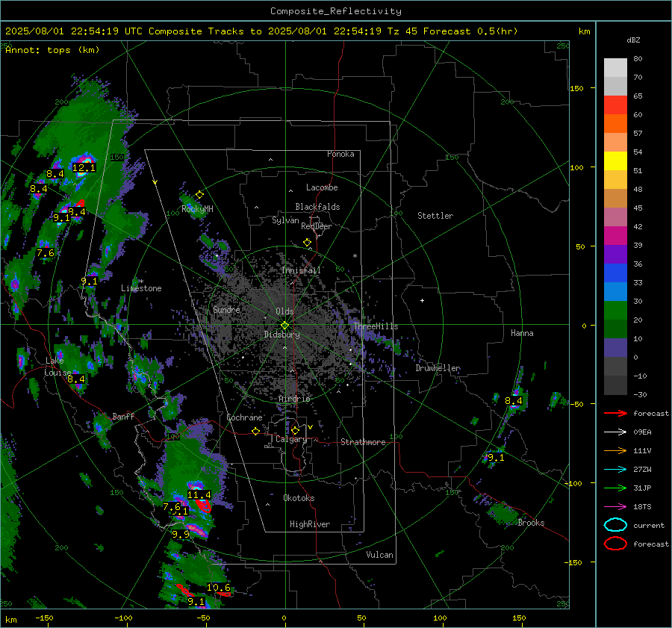Click the 9.9 storm top label
The image size is (672, 628).
pyautogui.click(x=181, y=535)
